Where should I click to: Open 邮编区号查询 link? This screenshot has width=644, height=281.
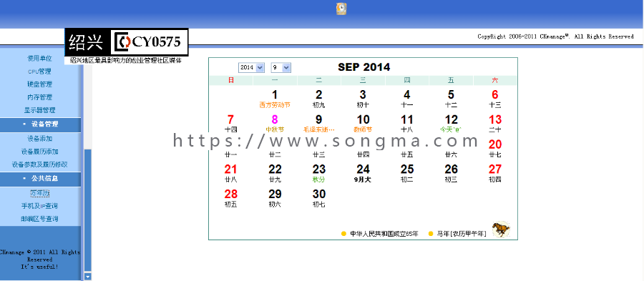point(40,219)
